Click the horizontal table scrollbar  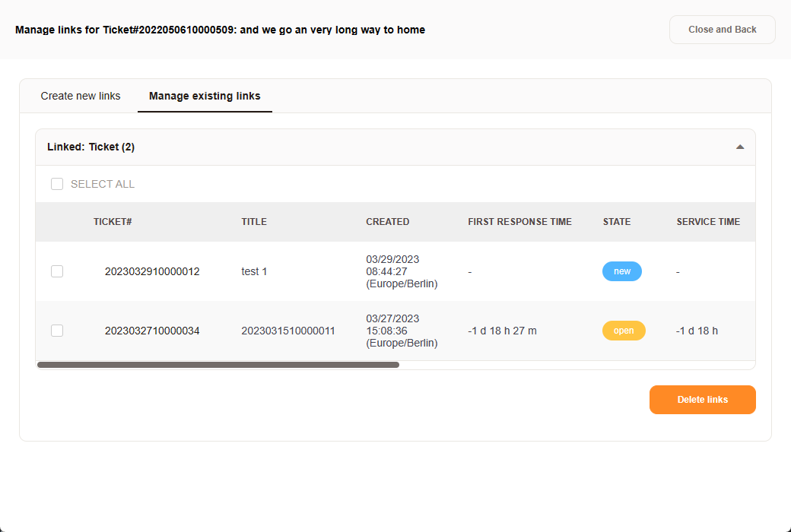(218, 365)
